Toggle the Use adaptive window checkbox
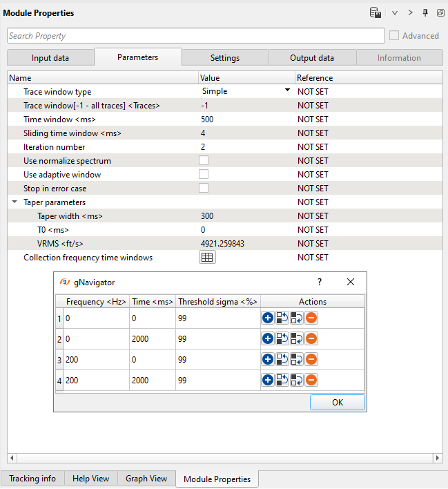 click(204, 175)
